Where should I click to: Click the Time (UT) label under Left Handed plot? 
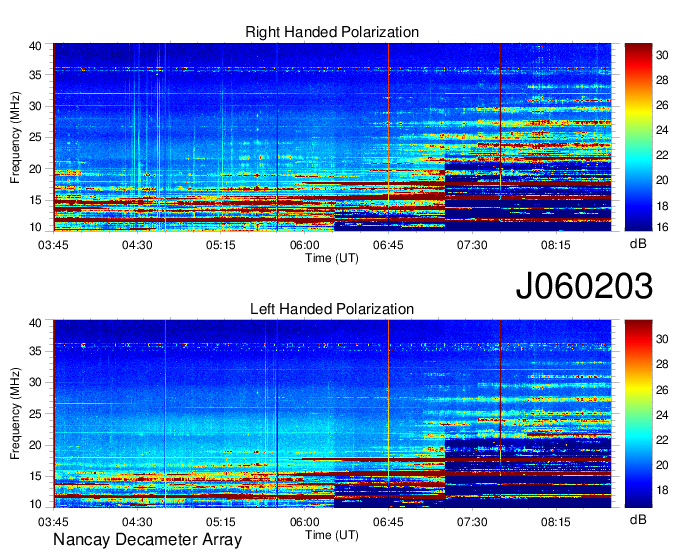coord(332,535)
